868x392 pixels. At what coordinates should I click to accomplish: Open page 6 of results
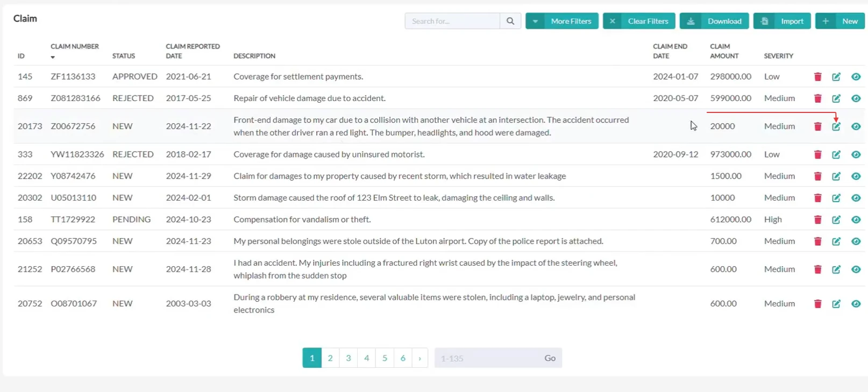point(403,358)
